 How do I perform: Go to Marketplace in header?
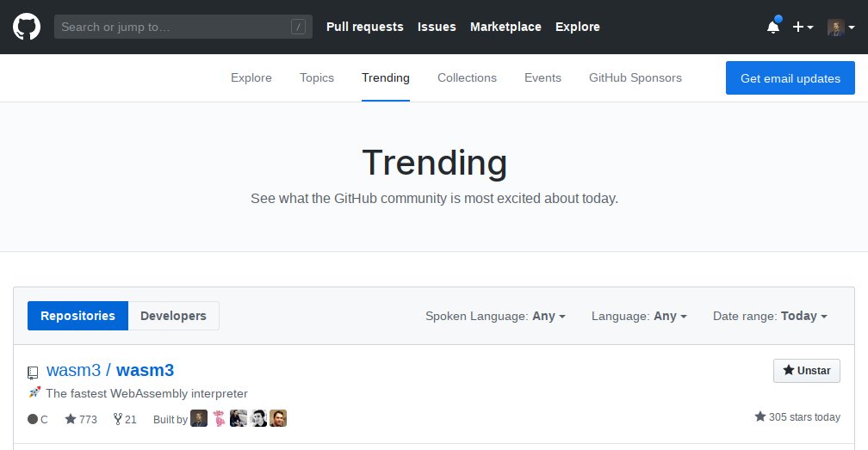tap(505, 27)
